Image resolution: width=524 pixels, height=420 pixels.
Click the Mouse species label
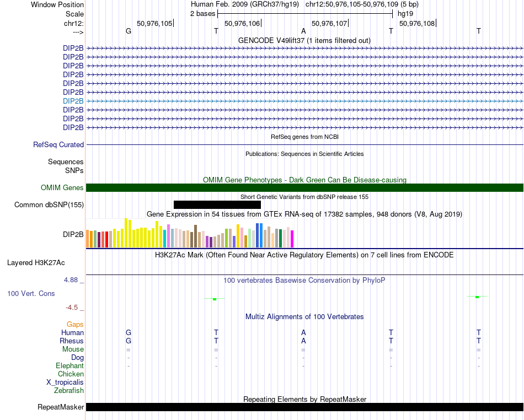73,349
